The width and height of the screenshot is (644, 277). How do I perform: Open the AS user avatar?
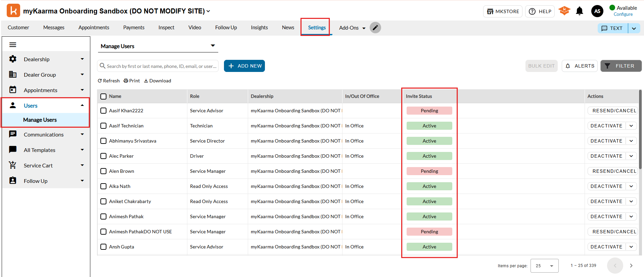point(597,11)
